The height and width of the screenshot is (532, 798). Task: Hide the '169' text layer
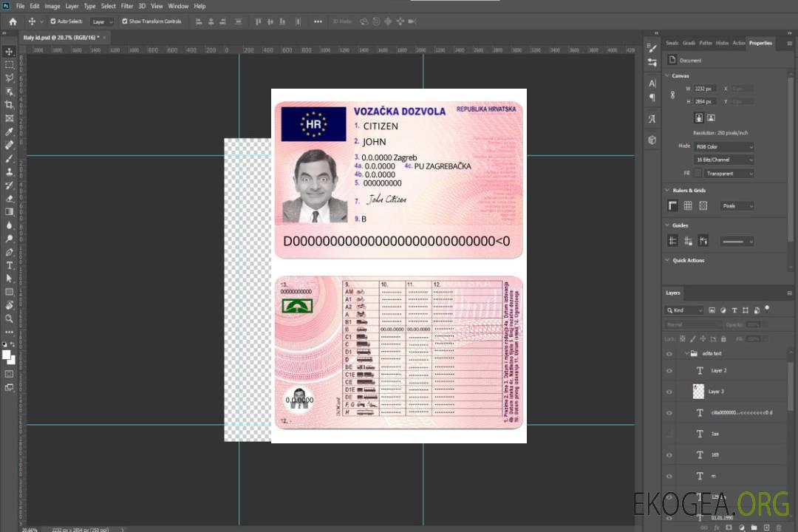click(669, 456)
